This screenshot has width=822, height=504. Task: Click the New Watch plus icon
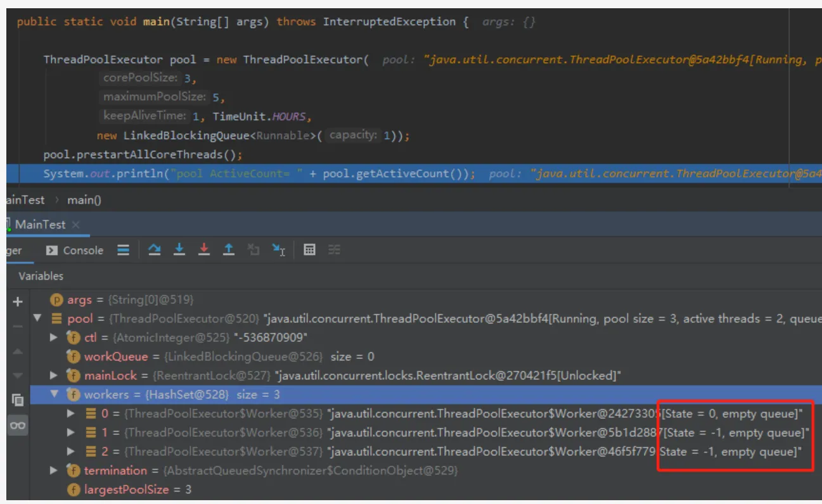click(x=18, y=301)
